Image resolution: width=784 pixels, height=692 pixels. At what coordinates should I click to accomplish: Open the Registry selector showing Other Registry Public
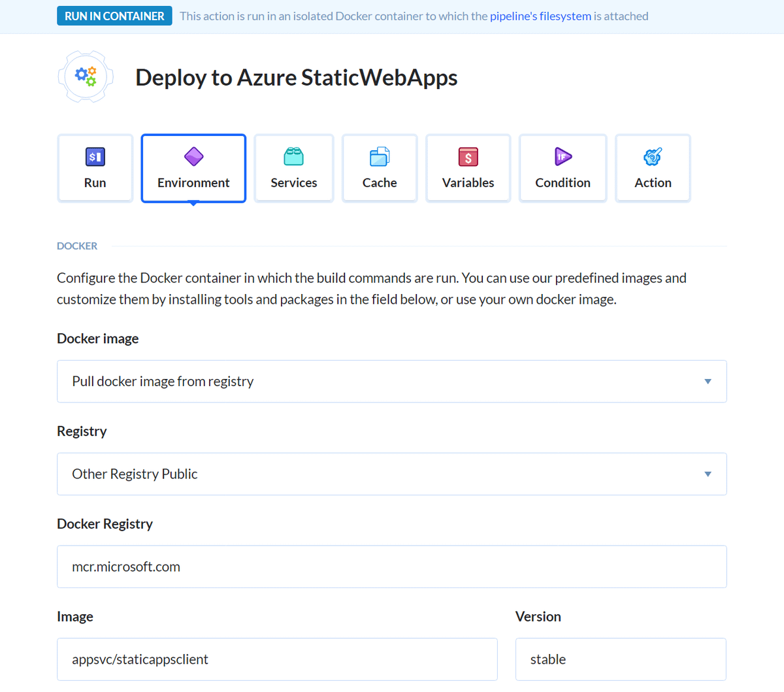(391, 474)
